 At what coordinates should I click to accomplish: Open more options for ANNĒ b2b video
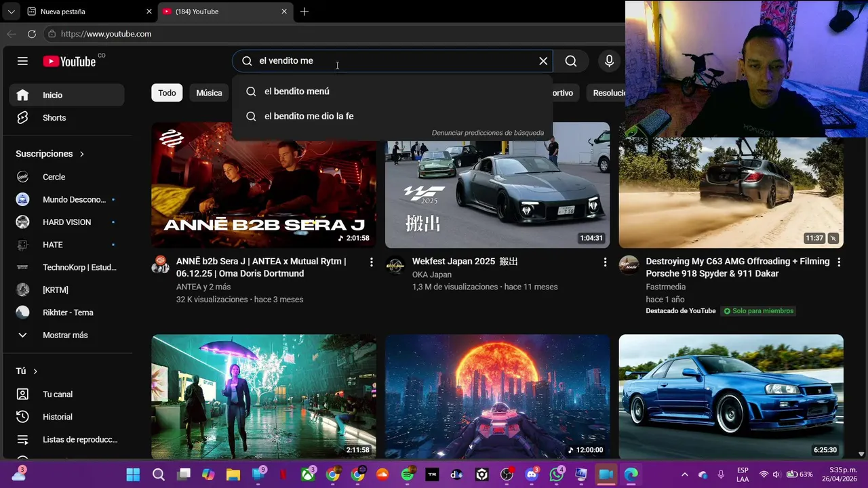coord(371,262)
